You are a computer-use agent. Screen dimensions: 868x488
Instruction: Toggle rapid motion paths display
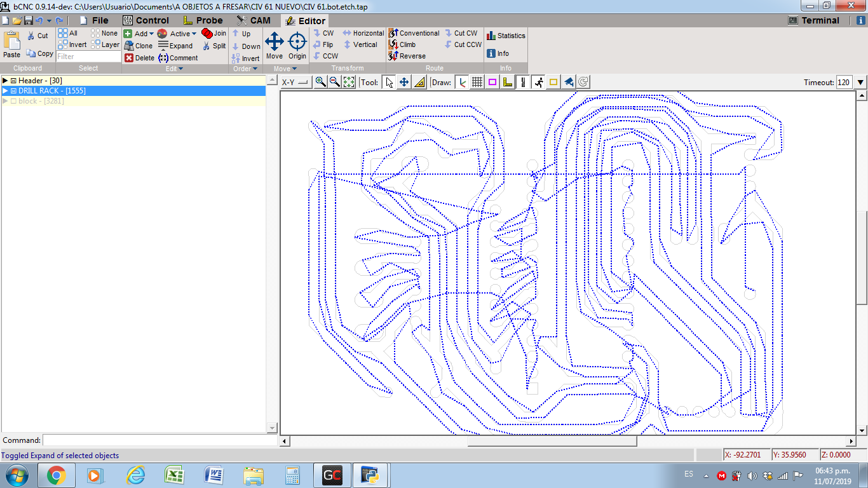point(538,82)
